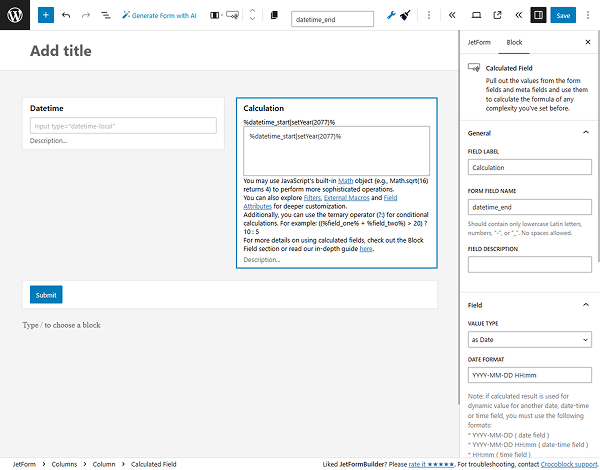Open the document overview list
The image size is (600, 470).
106,16
